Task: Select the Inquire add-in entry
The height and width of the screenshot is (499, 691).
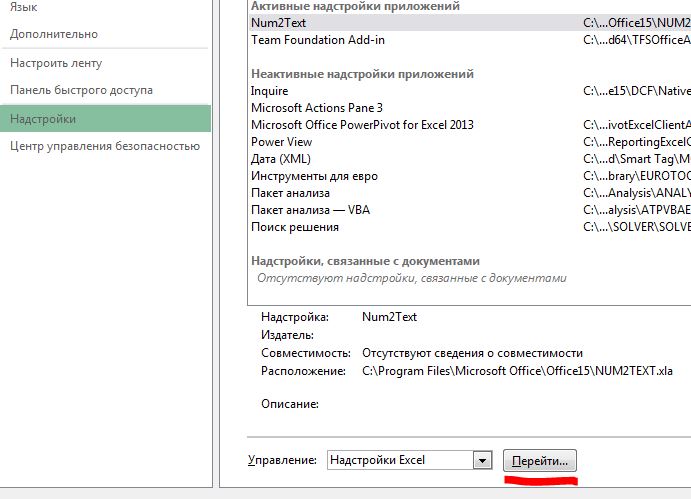Action: point(270,91)
